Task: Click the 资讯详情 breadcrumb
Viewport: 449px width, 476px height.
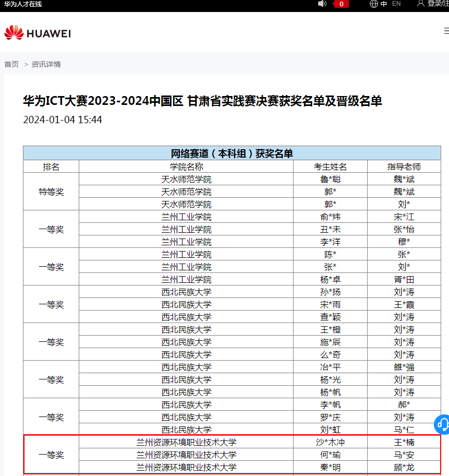Action: click(46, 64)
